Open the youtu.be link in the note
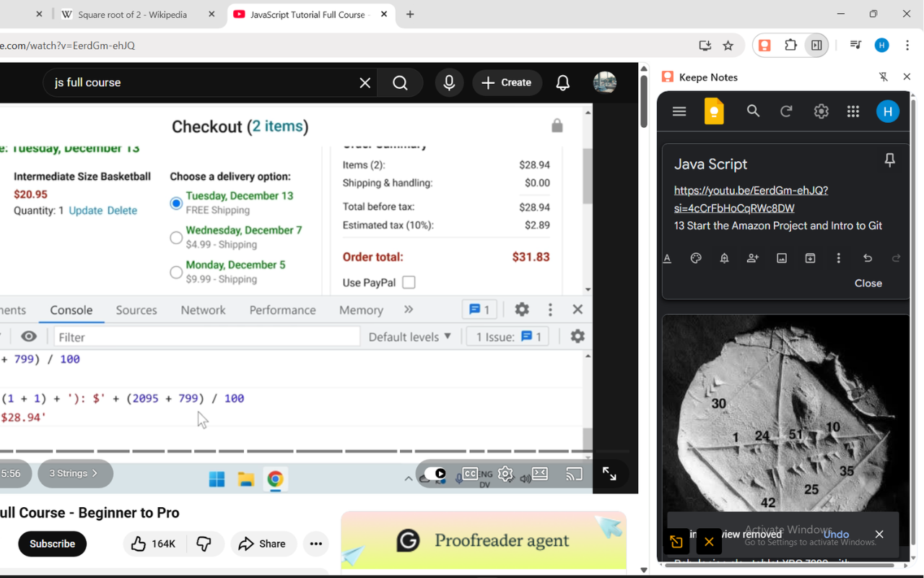The image size is (924, 578). click(751, 199)
